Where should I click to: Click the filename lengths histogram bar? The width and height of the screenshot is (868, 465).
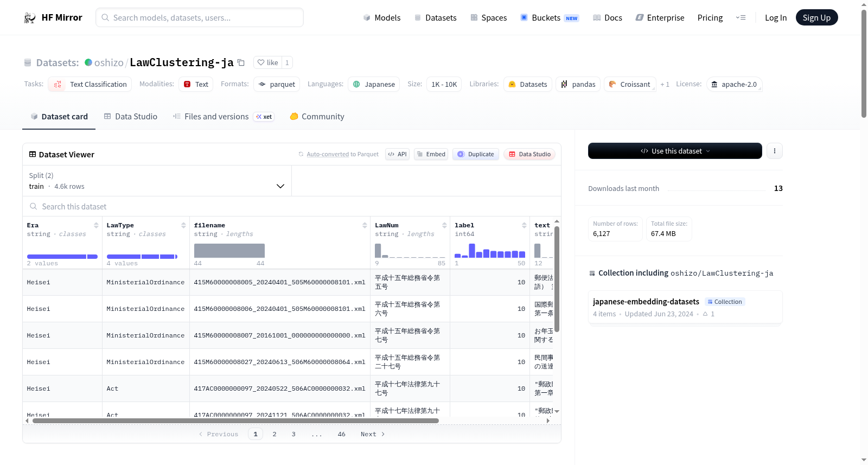pyautogui.click(x=229, y=251)
